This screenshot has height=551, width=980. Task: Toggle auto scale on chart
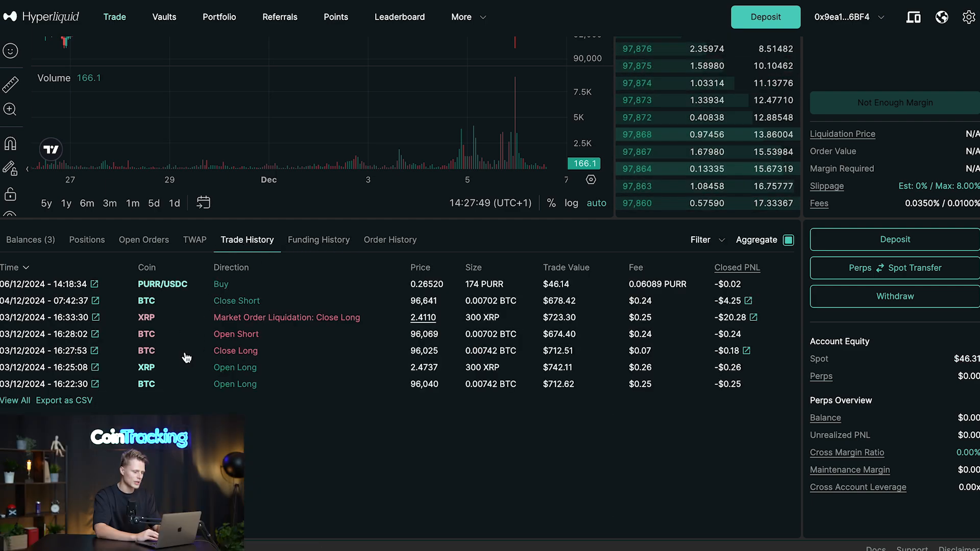coord(596,203)
